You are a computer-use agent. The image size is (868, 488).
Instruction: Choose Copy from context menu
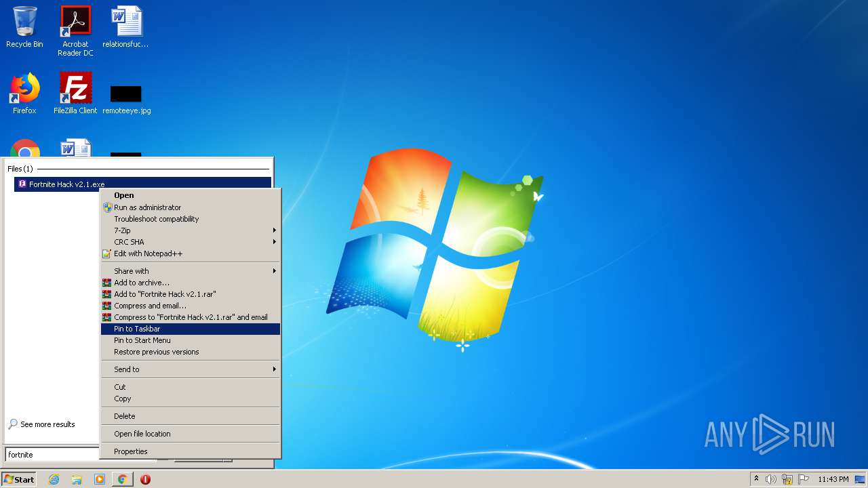pos(191,399)
